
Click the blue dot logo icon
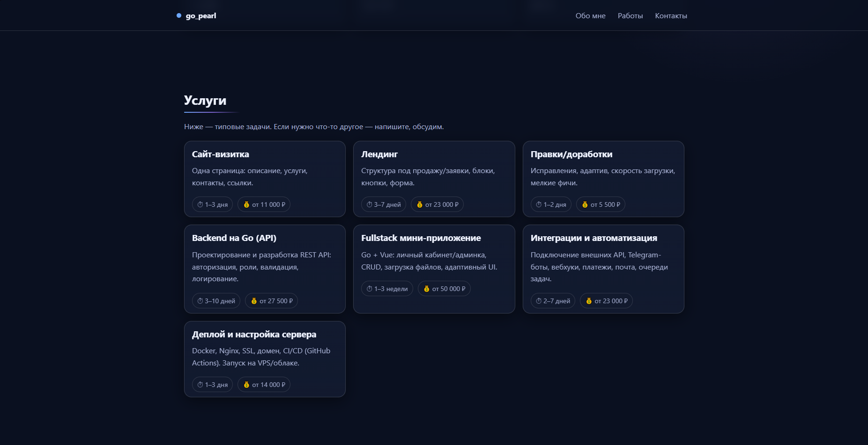pyautogui.click(x=179, y=15)
